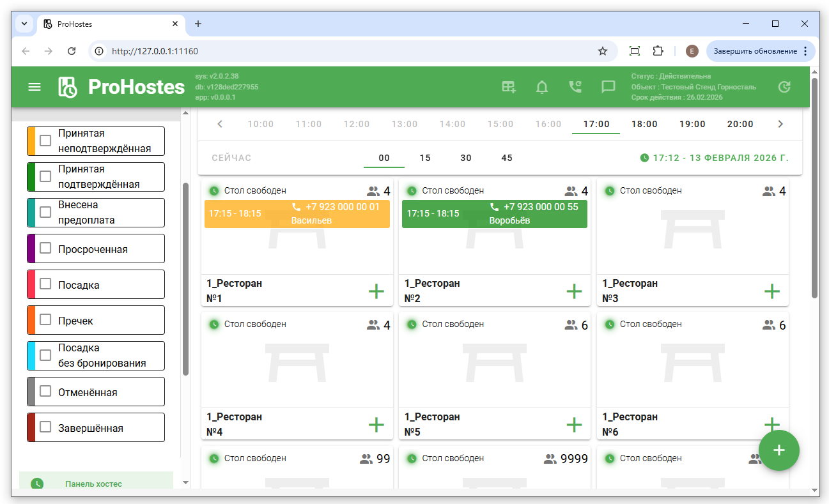Click the green plus on table №5
Viewport: 829px width, 504px height.
(x=574, y=425)
